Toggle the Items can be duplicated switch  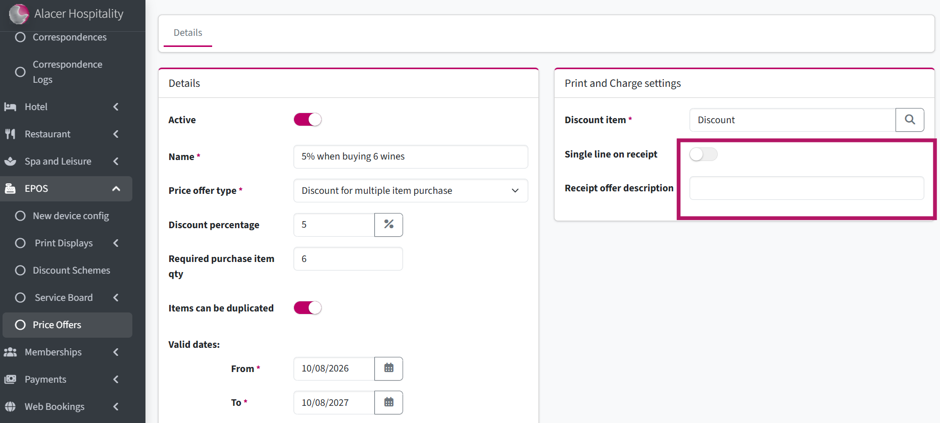[x=308, y=308]
